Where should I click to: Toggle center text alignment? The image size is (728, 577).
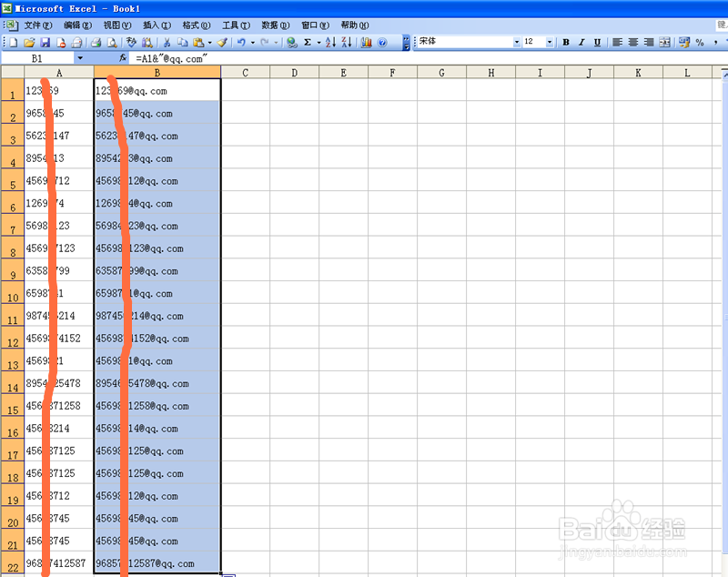click(632, 42)
